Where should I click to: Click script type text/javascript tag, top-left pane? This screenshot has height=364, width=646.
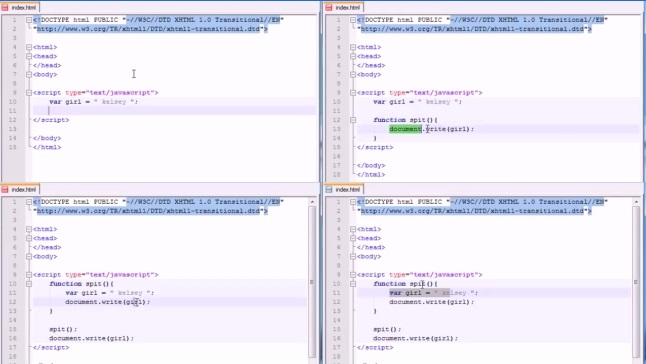(x=96, y=93)
